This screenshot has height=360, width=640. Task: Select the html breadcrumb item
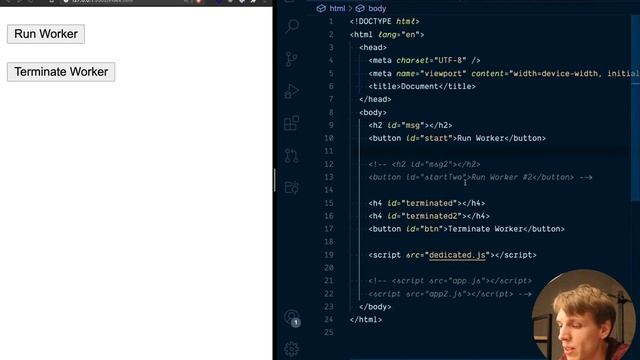331,8
